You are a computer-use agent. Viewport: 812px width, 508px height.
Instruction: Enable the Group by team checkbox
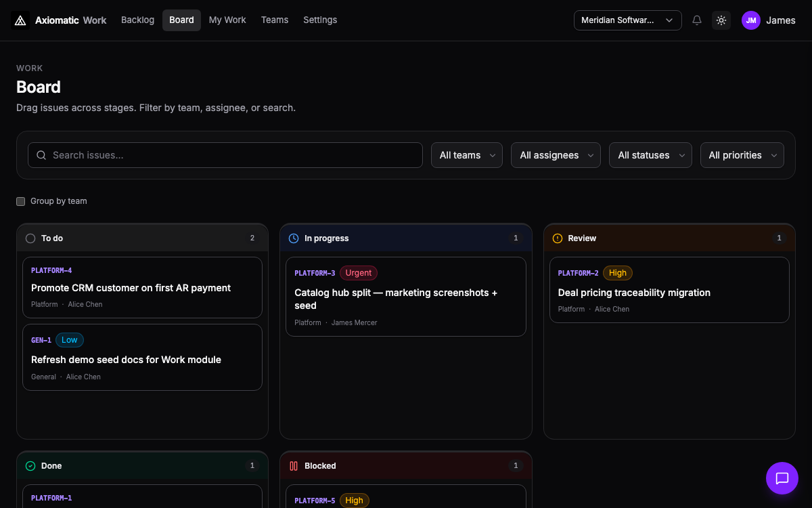tap(21, 201)
